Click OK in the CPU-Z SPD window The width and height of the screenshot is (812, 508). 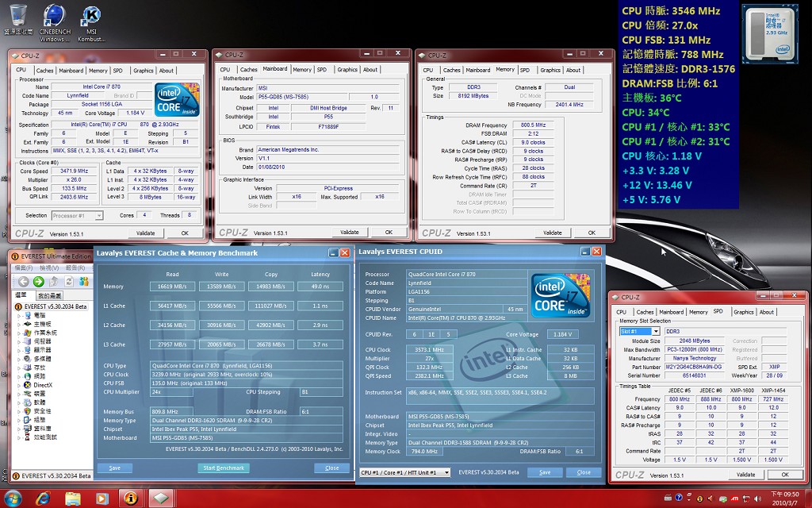pos(785,475)
